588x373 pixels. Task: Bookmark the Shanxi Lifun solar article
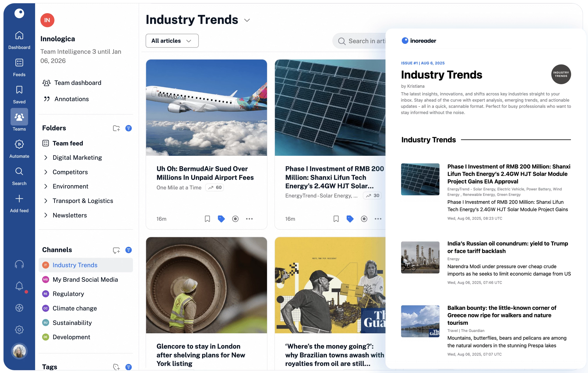(336, 219)
